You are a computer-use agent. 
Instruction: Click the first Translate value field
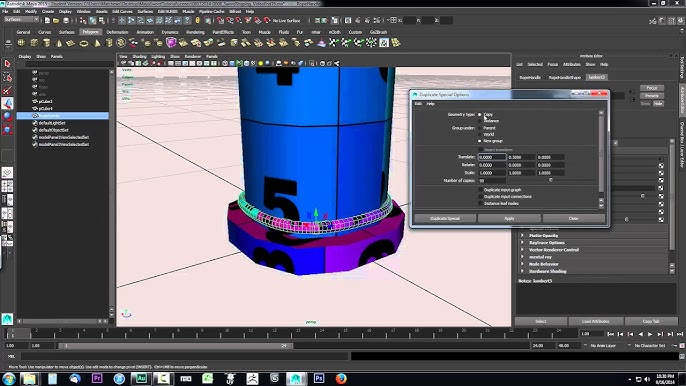coord(492,157)
